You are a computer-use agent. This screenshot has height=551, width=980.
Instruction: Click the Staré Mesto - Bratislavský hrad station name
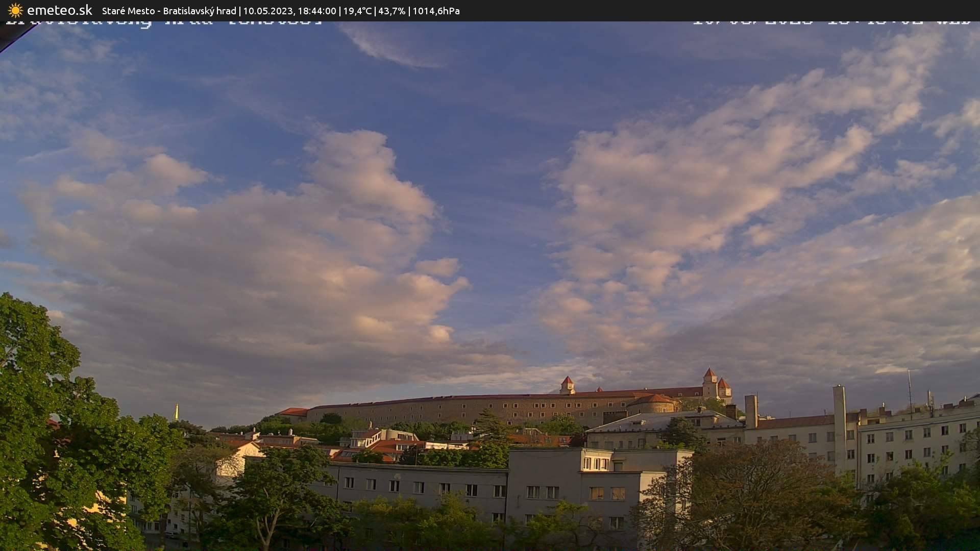pyautogui.click(x=168, y=11)
